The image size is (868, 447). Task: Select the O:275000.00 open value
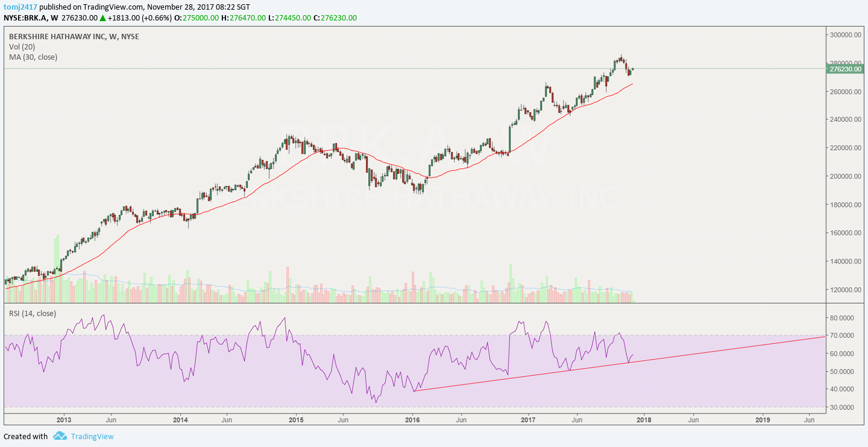pos(197,18)
